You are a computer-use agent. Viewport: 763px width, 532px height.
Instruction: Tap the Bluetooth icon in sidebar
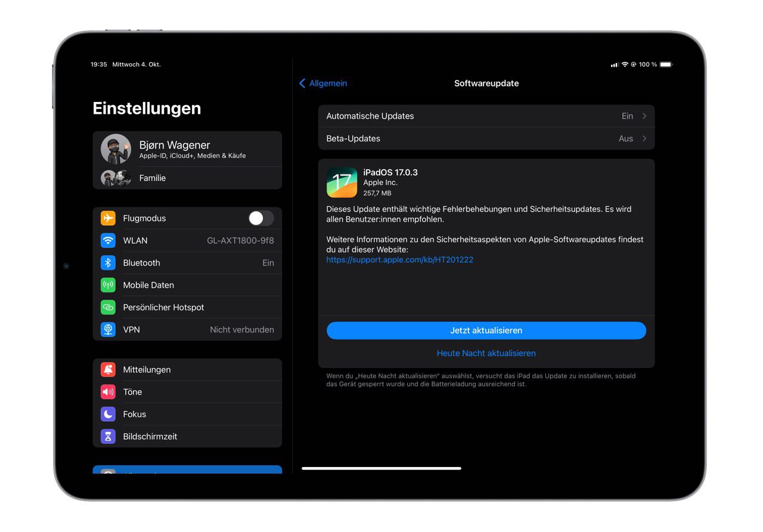pos(108,263)
